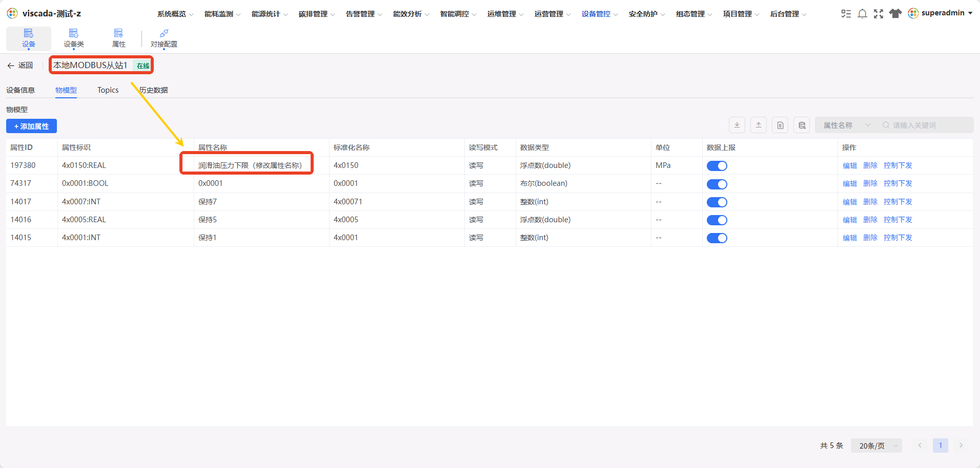980x468 pixels.
Task: Select page 1 in pagination
Action: point(941,445)
